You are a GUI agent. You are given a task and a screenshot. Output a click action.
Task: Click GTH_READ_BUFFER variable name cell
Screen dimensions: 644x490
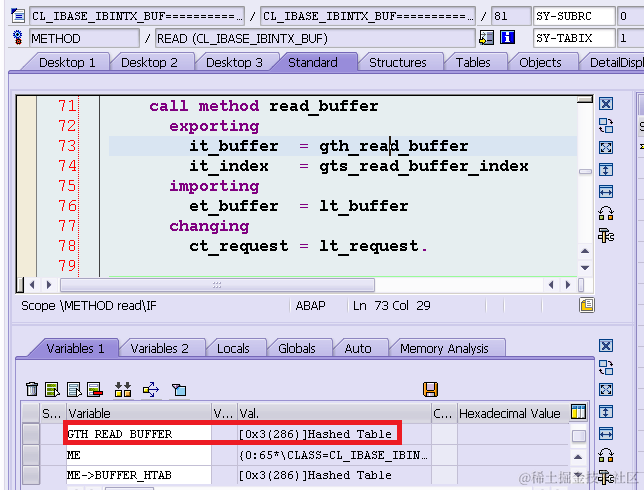138,434
